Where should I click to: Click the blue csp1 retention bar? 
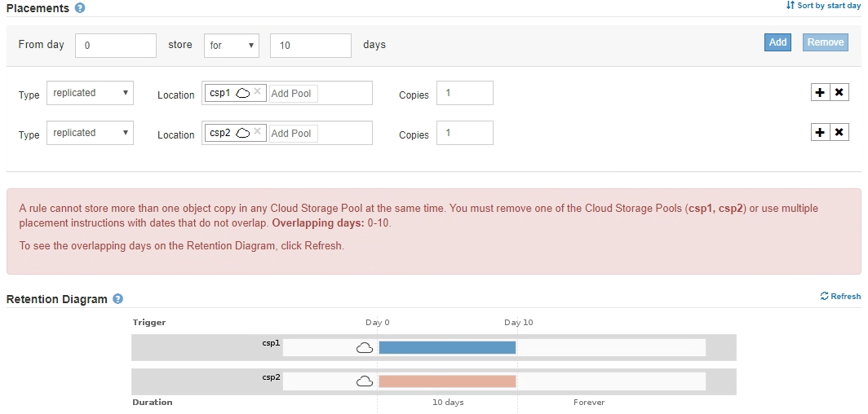pyautogui.click(x=447, y=347)
